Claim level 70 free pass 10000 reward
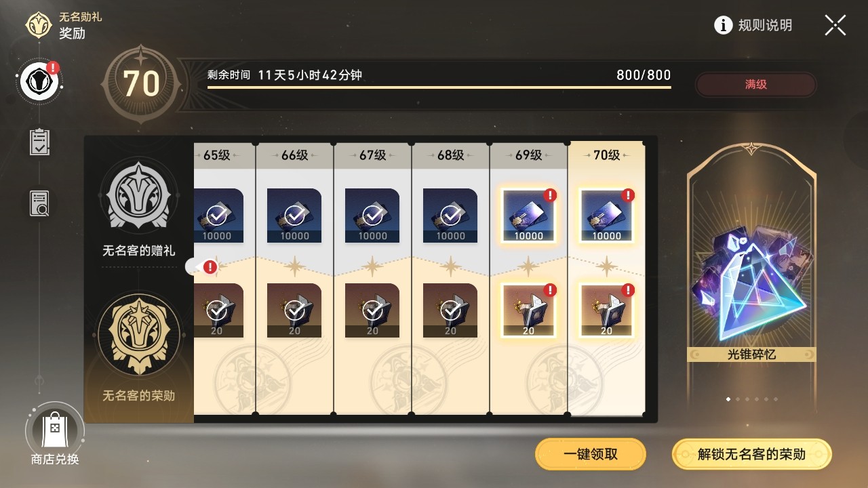Viewport: 868px width, 488px height. click(x=606, y=216)
